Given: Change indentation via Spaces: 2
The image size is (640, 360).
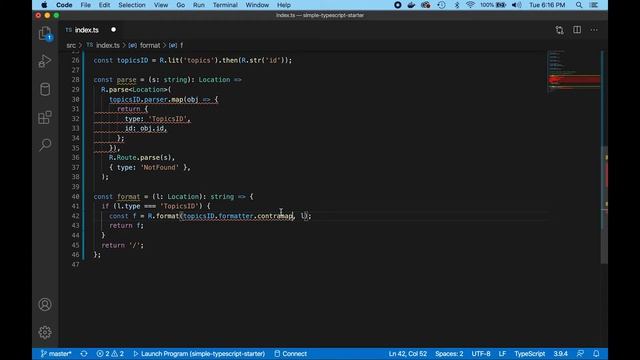Looking at the screenshot, I should [449, 354].
